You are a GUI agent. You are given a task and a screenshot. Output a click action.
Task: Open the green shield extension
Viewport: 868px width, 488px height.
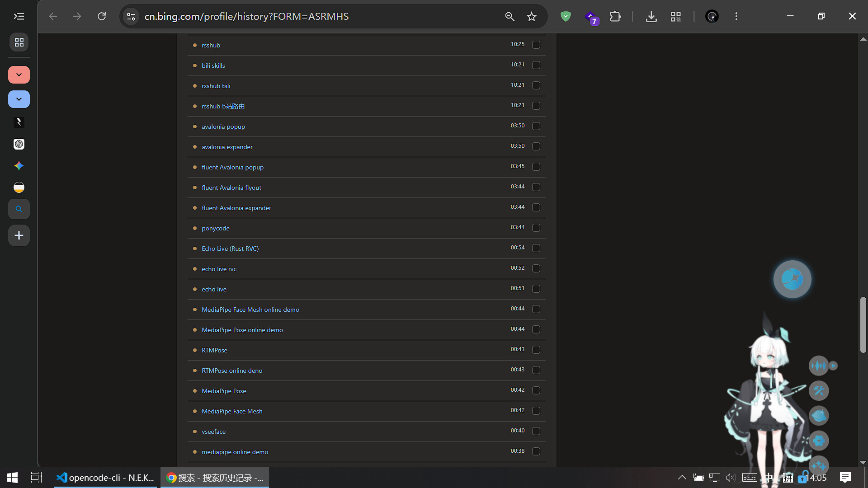pos(566,16)
